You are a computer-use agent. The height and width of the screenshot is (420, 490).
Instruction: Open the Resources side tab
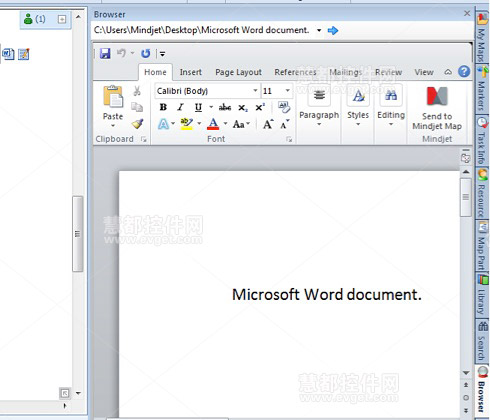[x=482, y=193]
